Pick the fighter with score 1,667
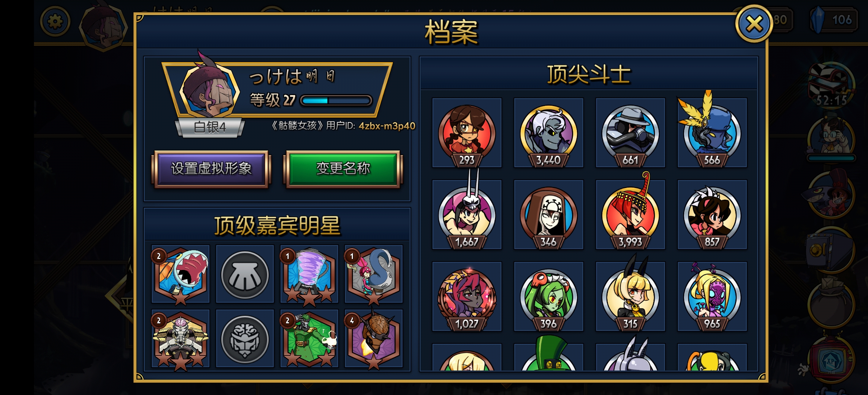Image resolution: width=868 pixels, height=395 pixels. (x=467, y=215)
